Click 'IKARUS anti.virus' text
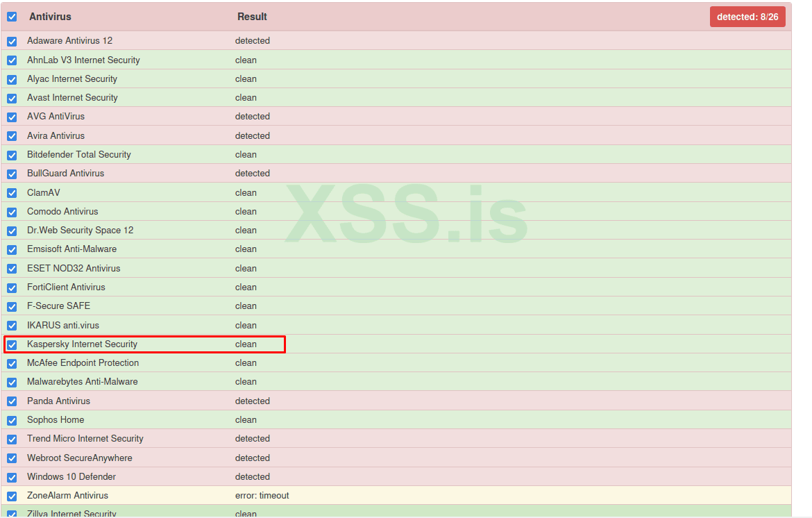Screen dimensions: 812x518 click(63, 325)
